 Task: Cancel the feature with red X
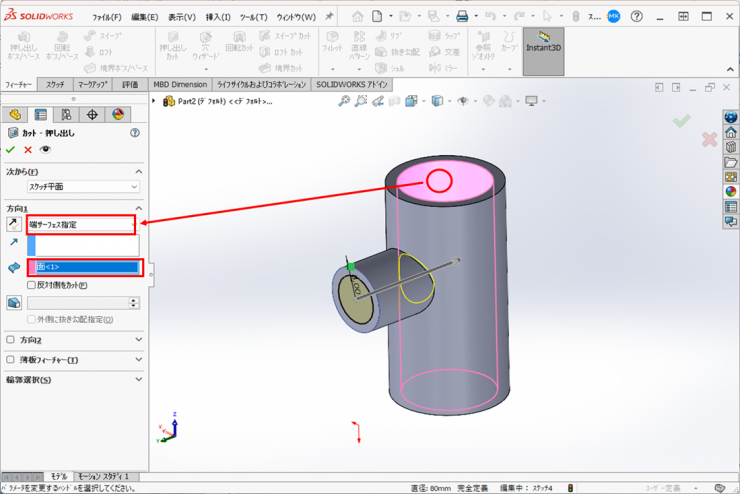point(28,150)
